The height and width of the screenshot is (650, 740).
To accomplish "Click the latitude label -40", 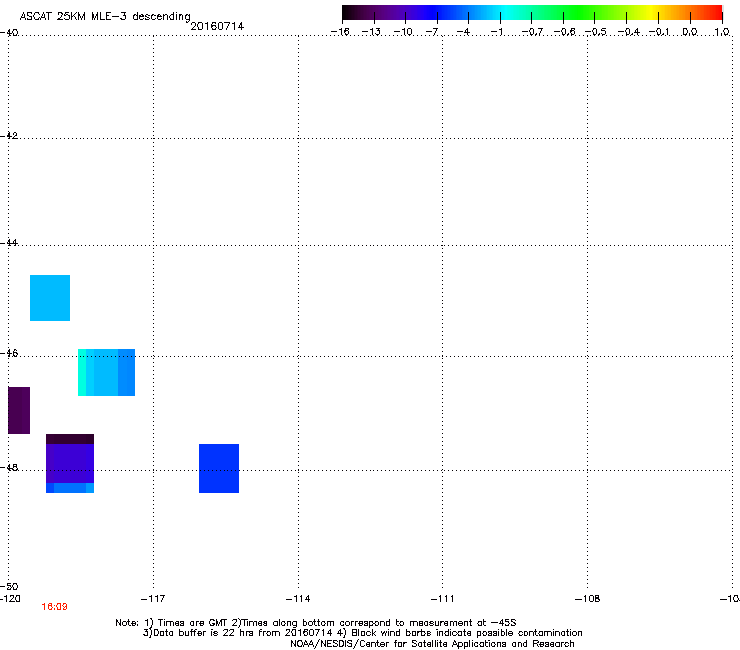I will click(9, 33).
